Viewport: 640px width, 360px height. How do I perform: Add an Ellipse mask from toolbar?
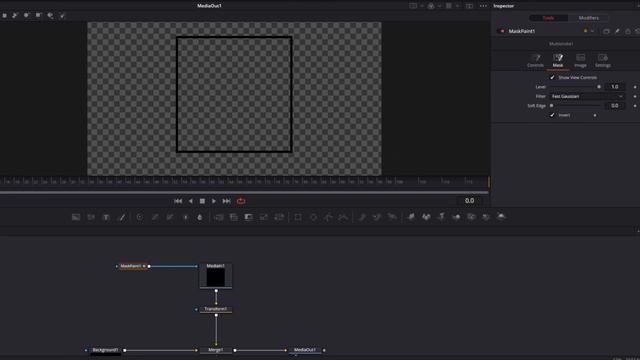tap(313, 217)
